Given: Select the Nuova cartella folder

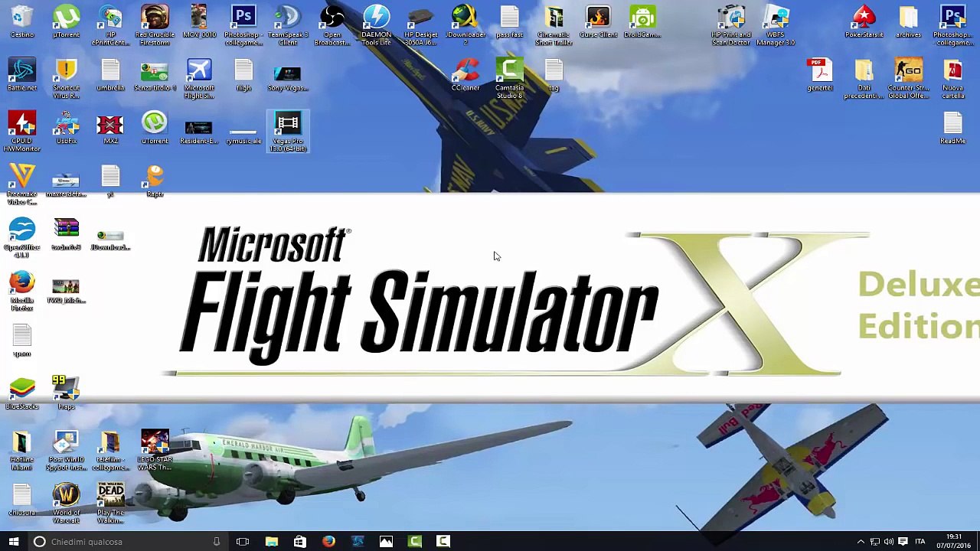Looking at the screenshot, I should pos(953,78).
